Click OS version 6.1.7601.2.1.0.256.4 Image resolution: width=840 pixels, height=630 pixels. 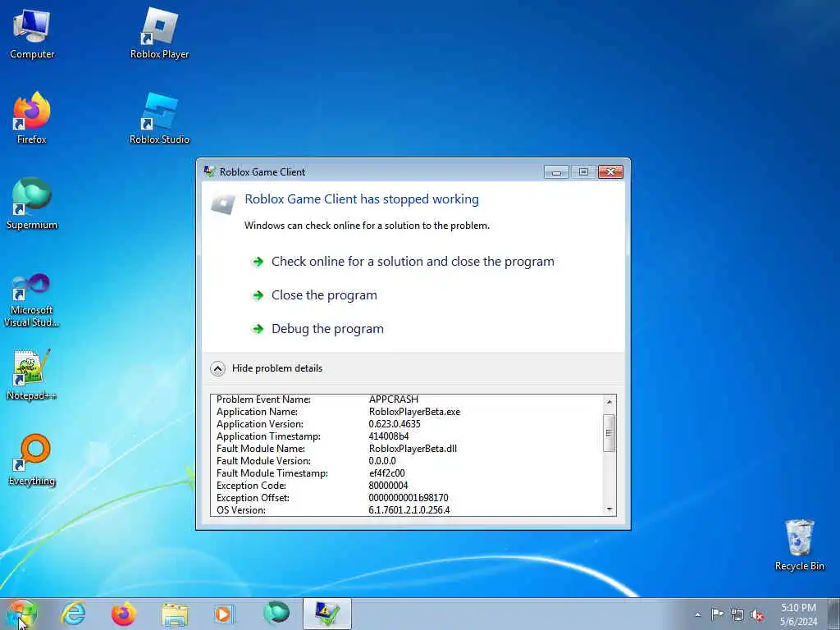409,510
